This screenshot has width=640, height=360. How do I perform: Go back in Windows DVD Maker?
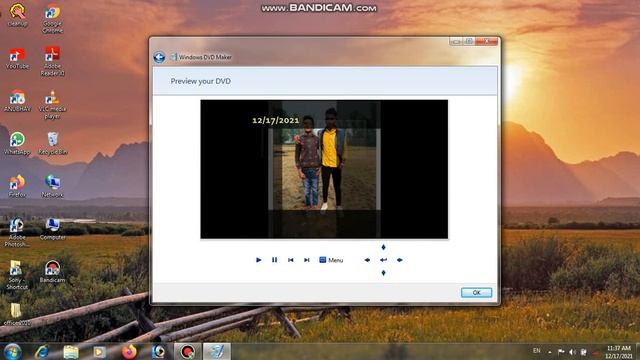tap(159, 57)
